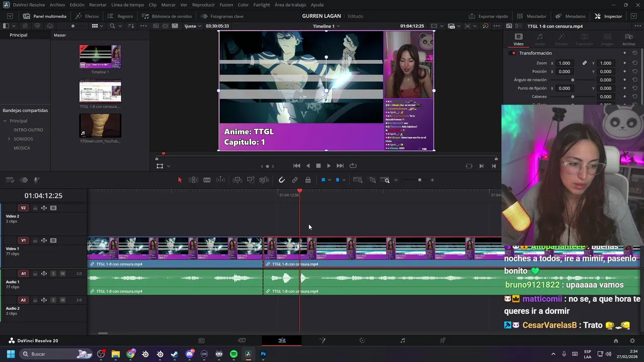Select the arrow Selection mode tool
The image size is (644, 362).
(x=180, y=180)
